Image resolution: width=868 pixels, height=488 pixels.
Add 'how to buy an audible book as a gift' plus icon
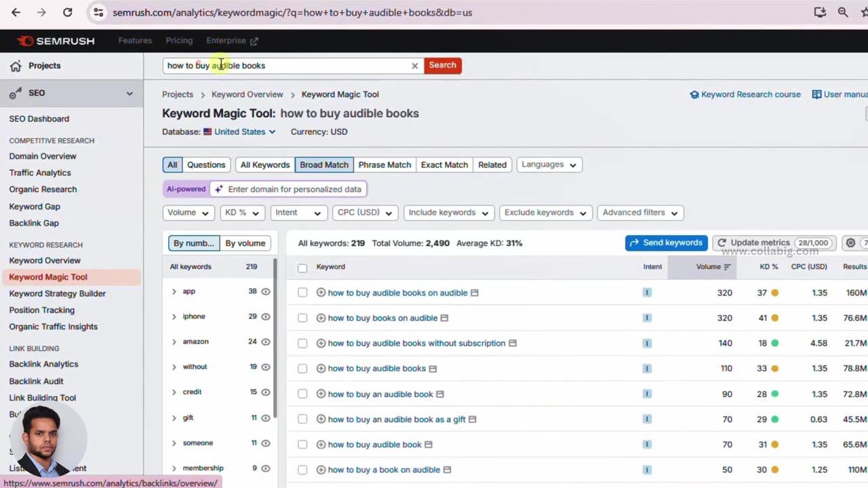[x=321, y=420]
